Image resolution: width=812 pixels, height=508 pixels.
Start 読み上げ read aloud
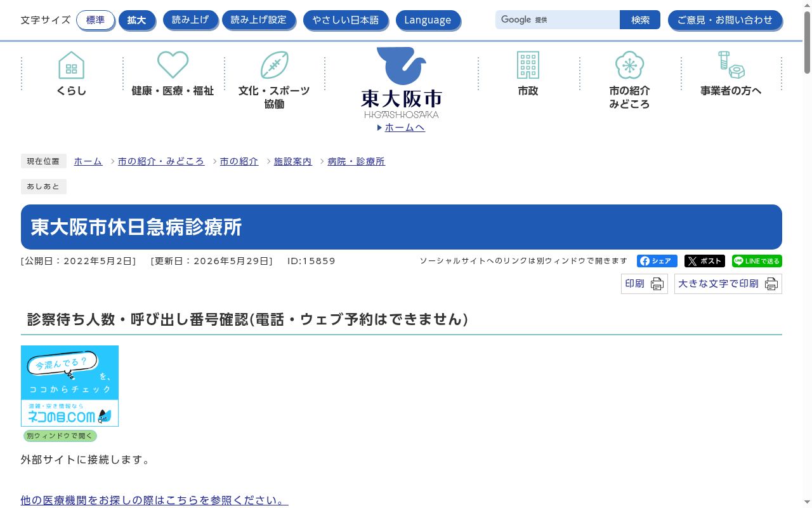[190, 20]
